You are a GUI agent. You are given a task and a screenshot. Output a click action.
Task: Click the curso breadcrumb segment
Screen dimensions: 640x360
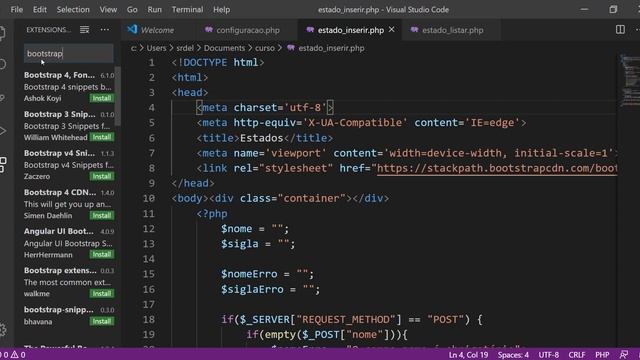coord(265,48)
